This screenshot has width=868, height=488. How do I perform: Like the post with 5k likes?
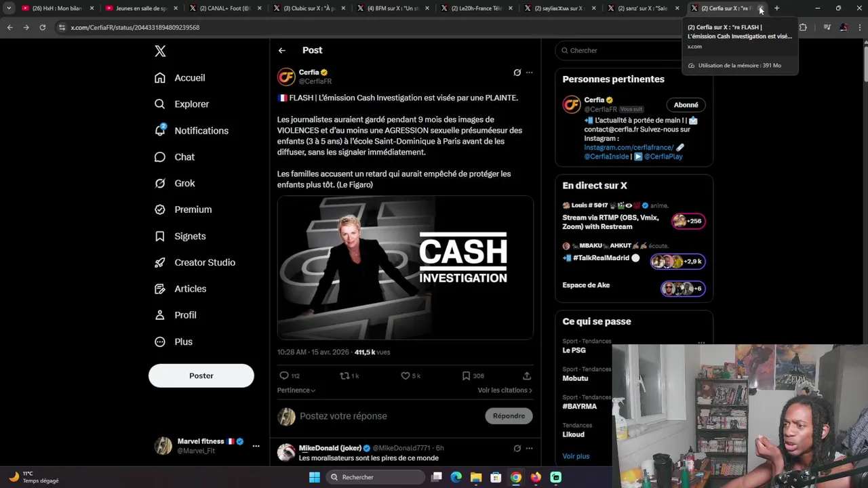pos(406,376)
